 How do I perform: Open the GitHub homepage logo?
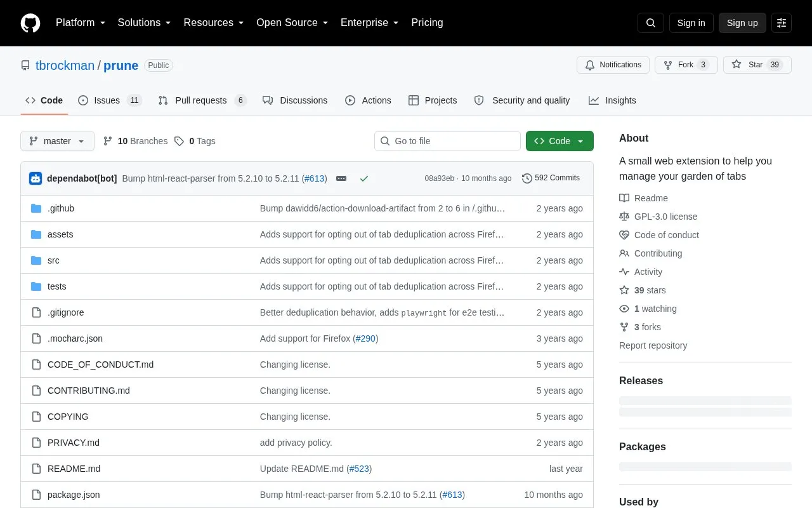(30, 23)
